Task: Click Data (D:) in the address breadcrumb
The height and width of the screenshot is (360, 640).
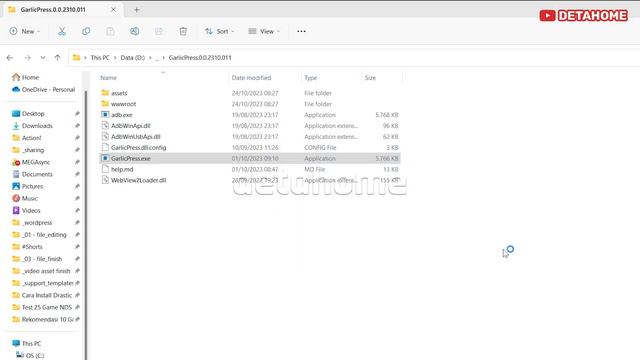Action: coord(133,58)
